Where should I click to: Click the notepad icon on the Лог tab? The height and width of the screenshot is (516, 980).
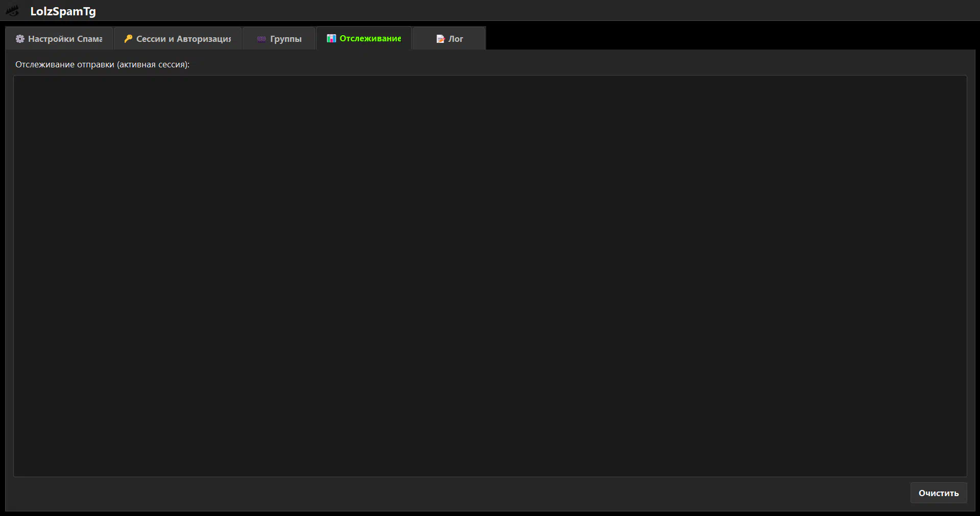click(440, 39)
